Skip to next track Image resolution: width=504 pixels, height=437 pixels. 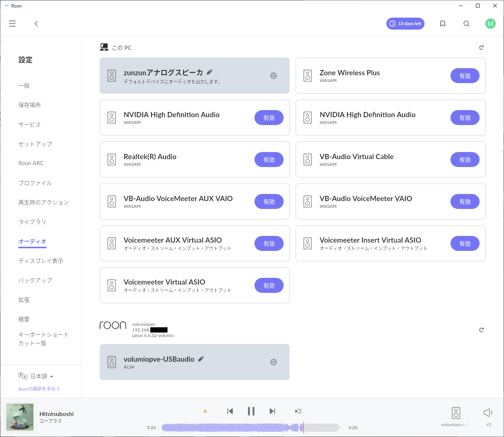pyautogui.click(x=272, y=411)
